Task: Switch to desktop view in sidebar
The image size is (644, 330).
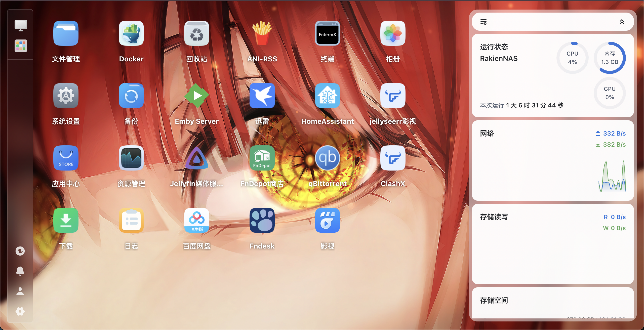Action: tap(21, 25)
